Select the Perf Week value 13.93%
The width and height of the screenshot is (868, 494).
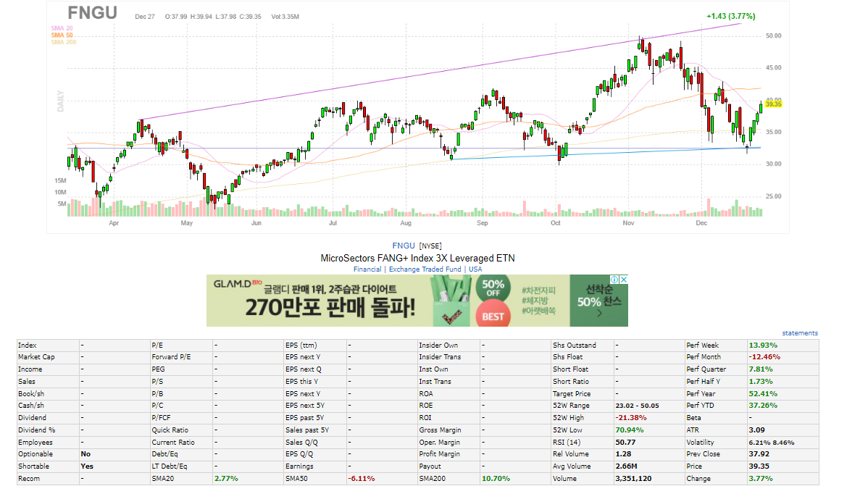[x=763, y=346]
